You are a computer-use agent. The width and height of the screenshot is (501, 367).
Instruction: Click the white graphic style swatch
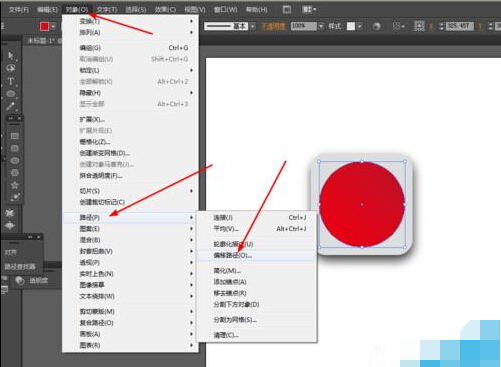point(351,26)
